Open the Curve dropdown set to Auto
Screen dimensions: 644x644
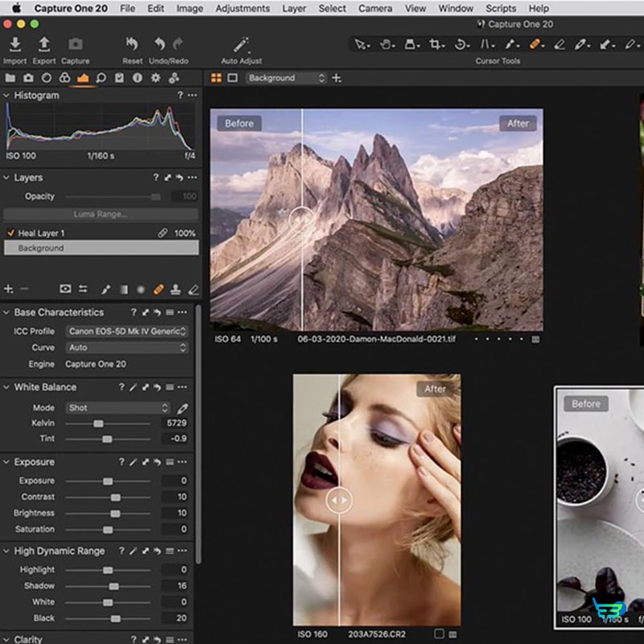click(x=127, y=348)
